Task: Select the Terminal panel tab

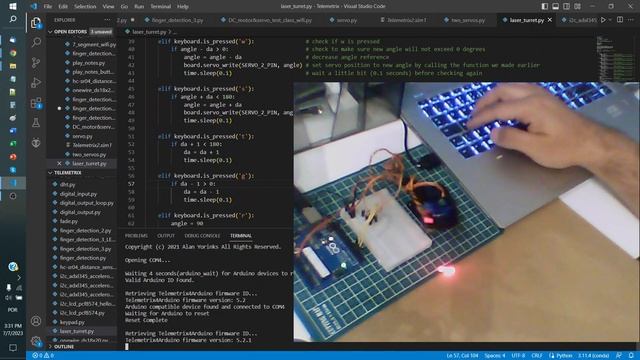Action: pos(241,236)
